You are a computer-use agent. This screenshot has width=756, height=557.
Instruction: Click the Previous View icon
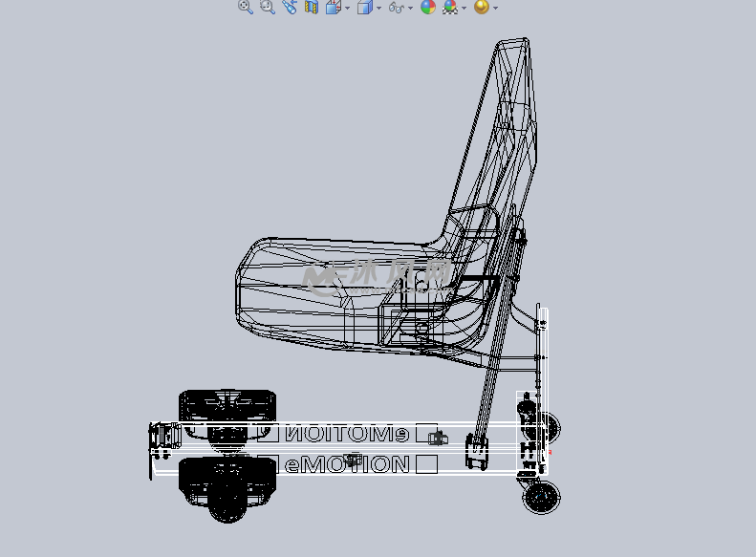coord(290,8)
